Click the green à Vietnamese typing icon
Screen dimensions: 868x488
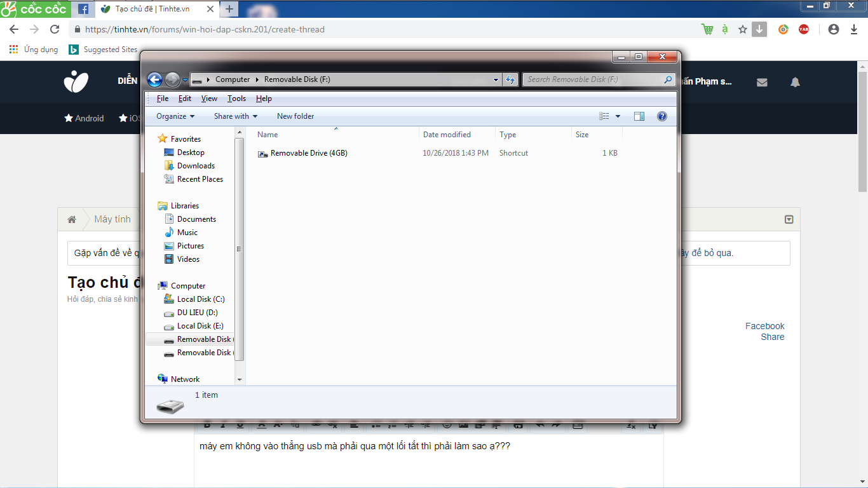pos(725,29)
